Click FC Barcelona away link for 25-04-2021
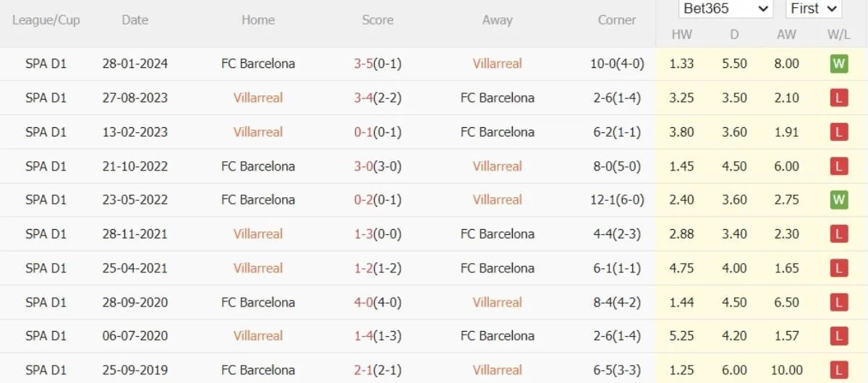 coord(497,268)
